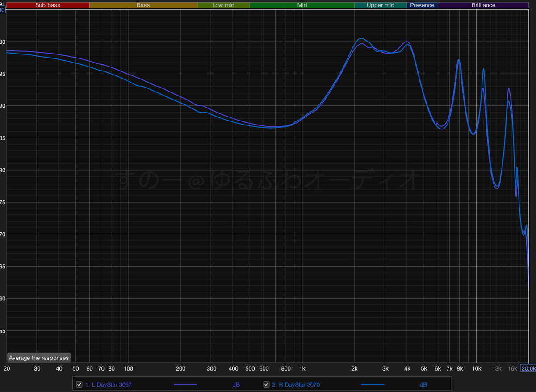Click the 200 frequency axis label
The width and height of the screenshot is (536, 392).
(180, 369)
